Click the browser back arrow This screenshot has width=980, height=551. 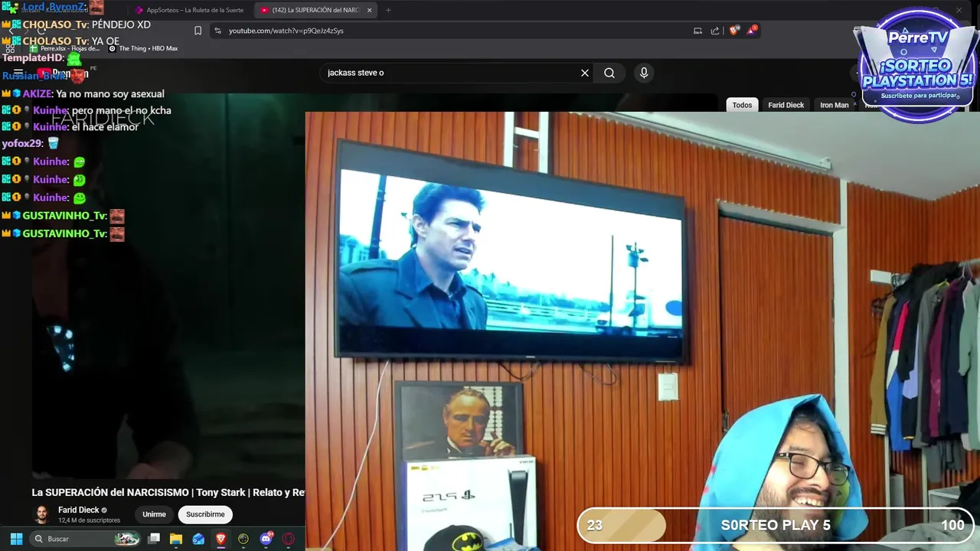[x=12, y=31]
